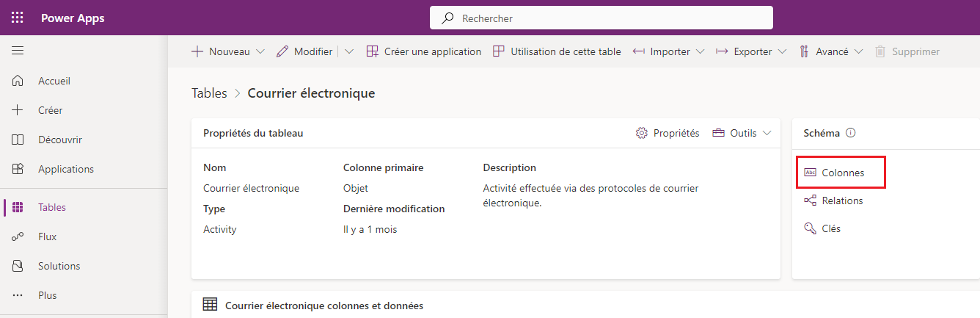This screenshot has width=980, height=318.
Task: Click the Exporter arrow icon
Action: (722, 51)
